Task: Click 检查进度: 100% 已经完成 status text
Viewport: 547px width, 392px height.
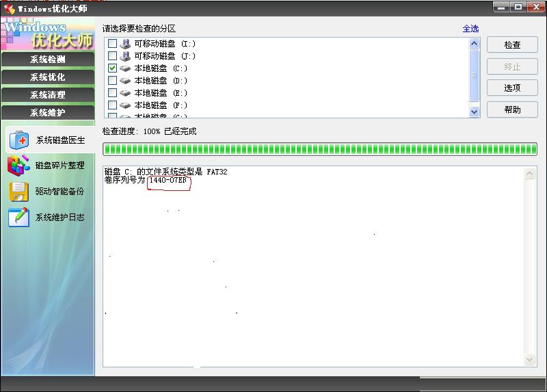Action: click(149, 131)
